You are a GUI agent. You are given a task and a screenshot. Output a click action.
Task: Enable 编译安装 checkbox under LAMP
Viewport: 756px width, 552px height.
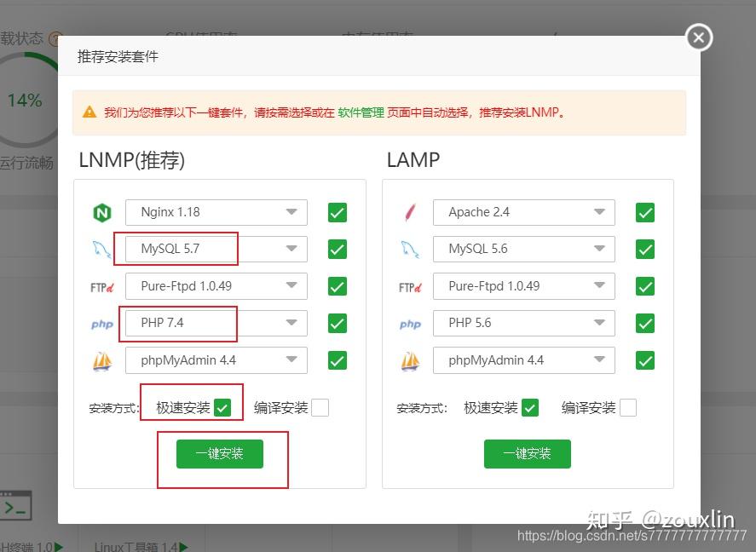pos(628,407)
